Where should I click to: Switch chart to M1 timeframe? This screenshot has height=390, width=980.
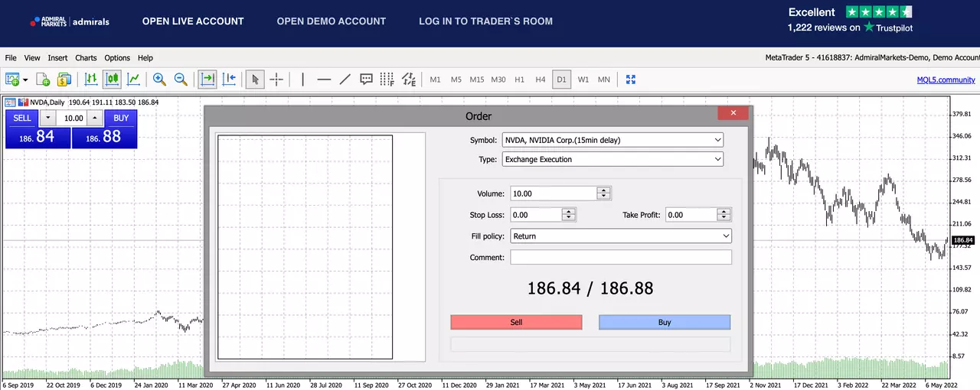(435, 80)
